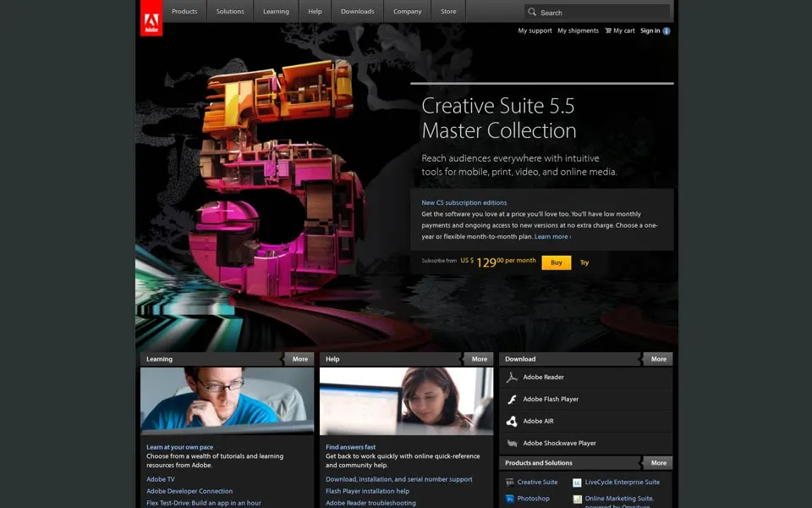Click the Adobe Flash Player icon
This screenshot has width=812, height=508.
(512, 399)
